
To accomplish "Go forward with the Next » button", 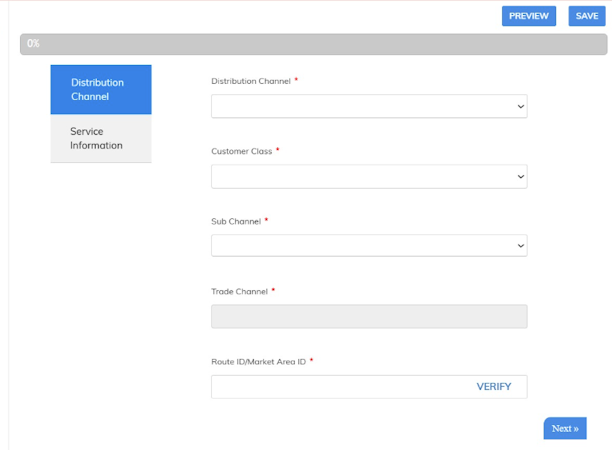I will tap(565, 428).
